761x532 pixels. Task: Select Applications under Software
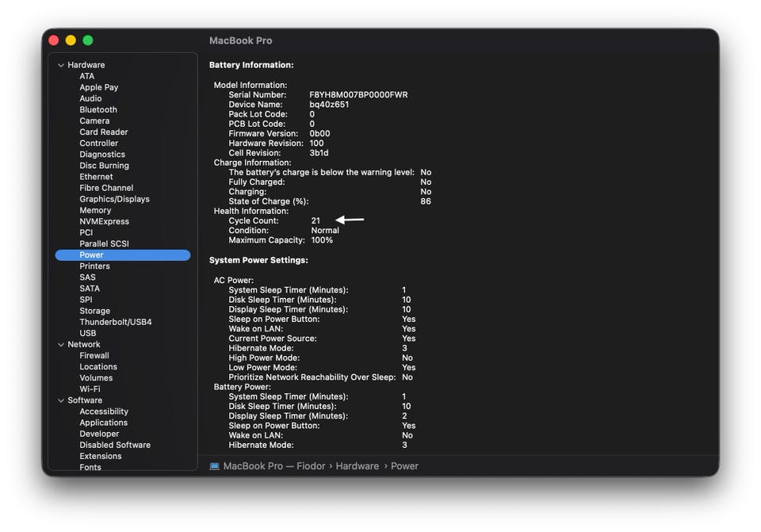(103, 423)
